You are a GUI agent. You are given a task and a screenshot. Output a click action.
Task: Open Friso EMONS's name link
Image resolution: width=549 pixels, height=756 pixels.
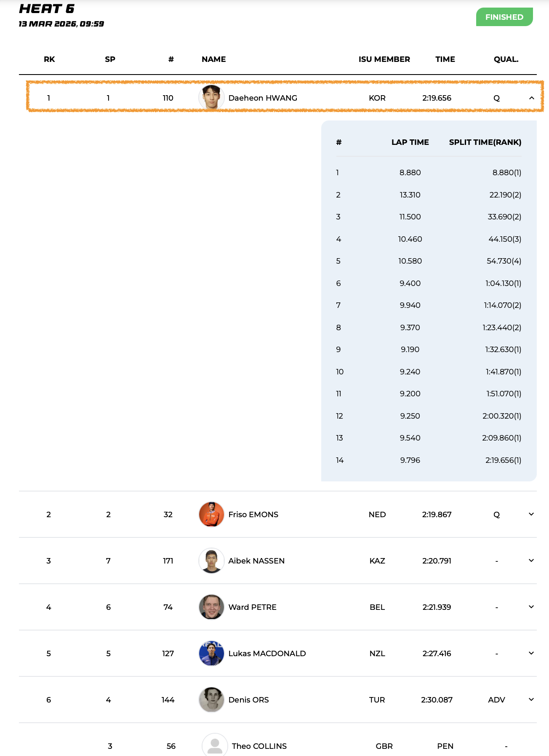point(253,515)
